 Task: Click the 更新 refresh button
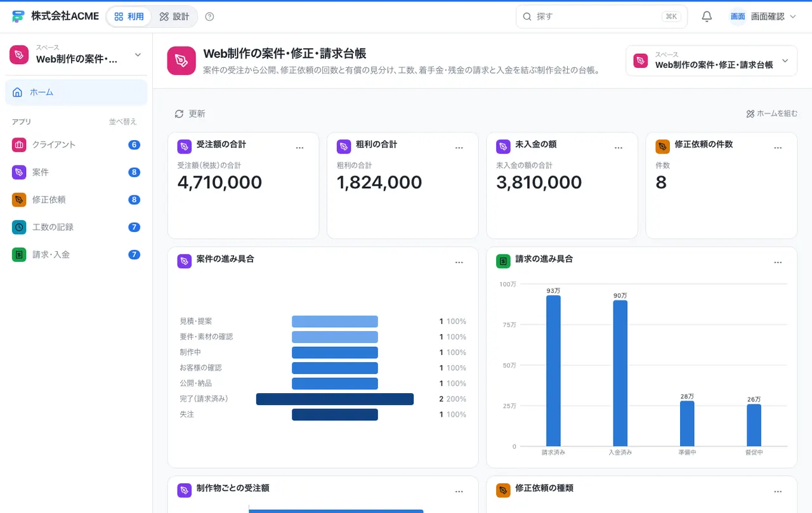(190, 114)
